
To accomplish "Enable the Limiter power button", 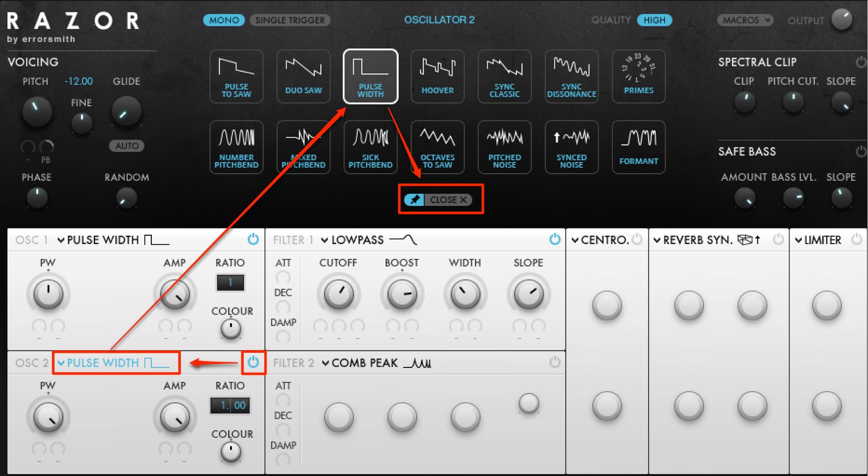I will click(856, 239).
